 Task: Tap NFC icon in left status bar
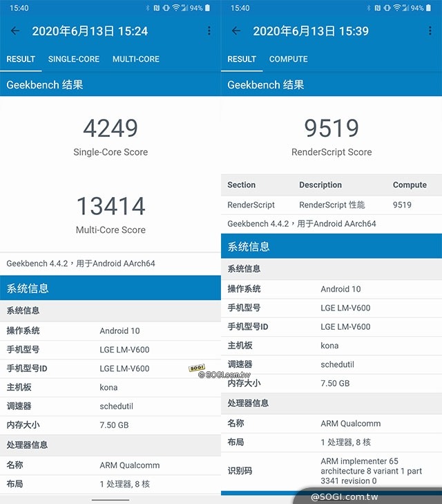coord(156,8)
